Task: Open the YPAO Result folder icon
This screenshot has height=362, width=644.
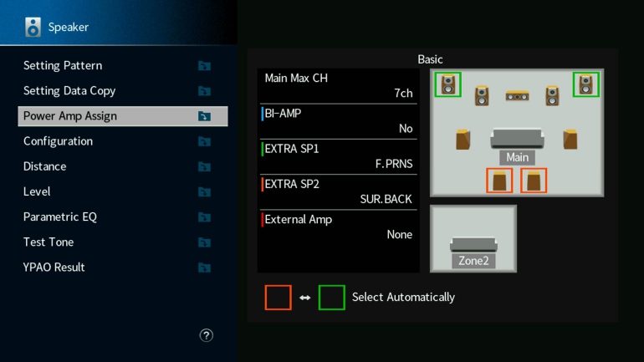Action: [204, 268]
